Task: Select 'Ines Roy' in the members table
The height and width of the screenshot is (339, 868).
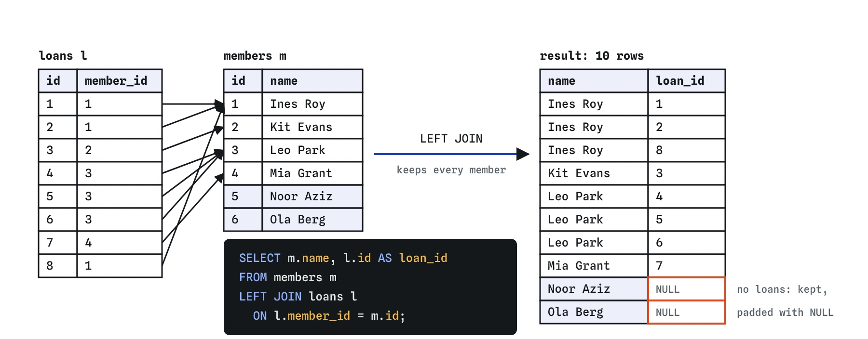Action: point(312,104)
